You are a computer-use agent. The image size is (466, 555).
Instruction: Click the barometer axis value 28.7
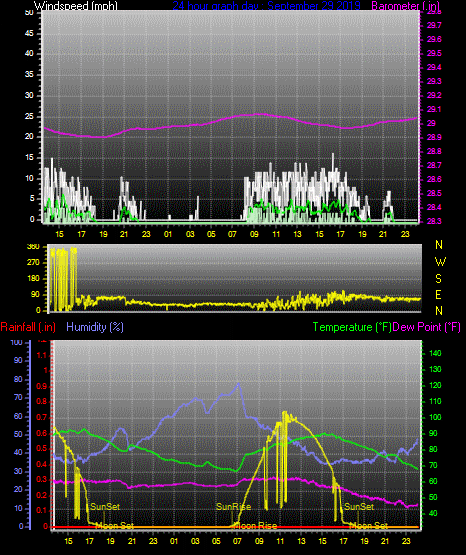click(434, 165)
